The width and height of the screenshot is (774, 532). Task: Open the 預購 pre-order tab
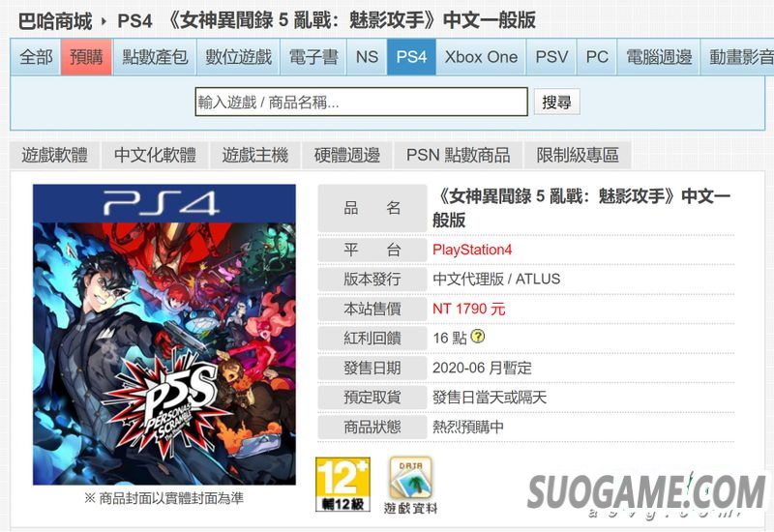click(86, 57)
